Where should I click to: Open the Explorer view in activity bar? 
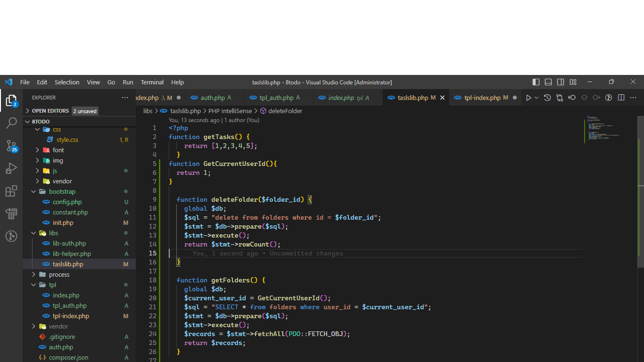pyautogui.click(x=11, y=100)
